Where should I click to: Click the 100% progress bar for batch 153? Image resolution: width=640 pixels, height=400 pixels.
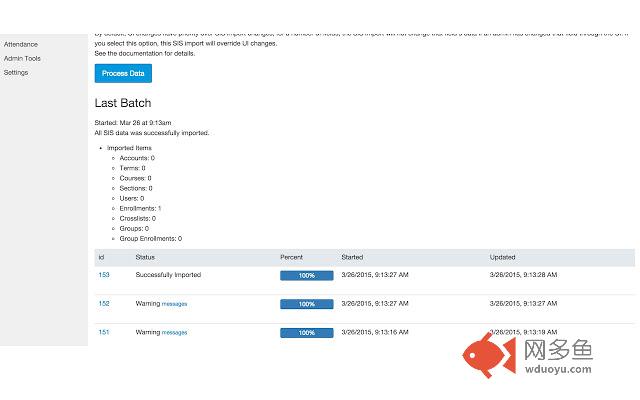306,275
